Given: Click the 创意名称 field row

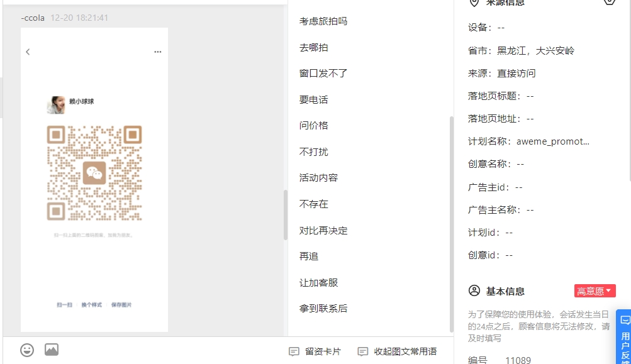Looking at the screenshot, I should pyautogui.click(x=496, y=163).
